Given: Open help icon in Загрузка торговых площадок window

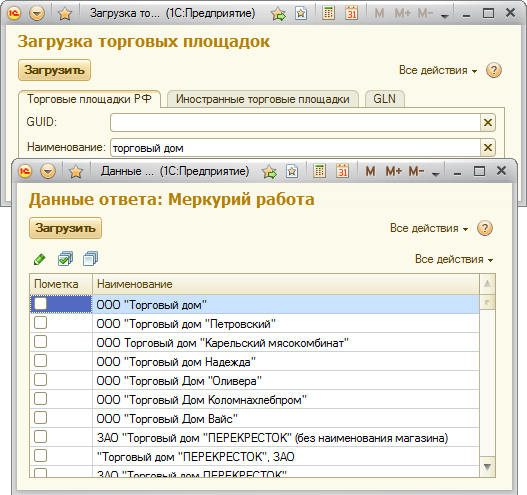Looking at the screenshot, I should click(x=493, y=70).
